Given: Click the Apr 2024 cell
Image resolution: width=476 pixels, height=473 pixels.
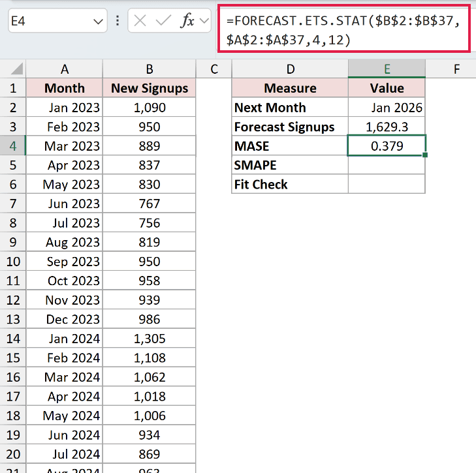Looking at the screenshot, I should coord(65,396).
